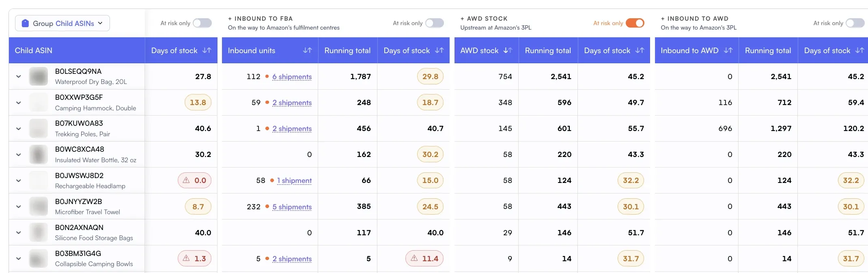Sort by Inbound units column
The height and width of the screenshot is (273, 868).
pyautogui.click(x=308, y=50)
